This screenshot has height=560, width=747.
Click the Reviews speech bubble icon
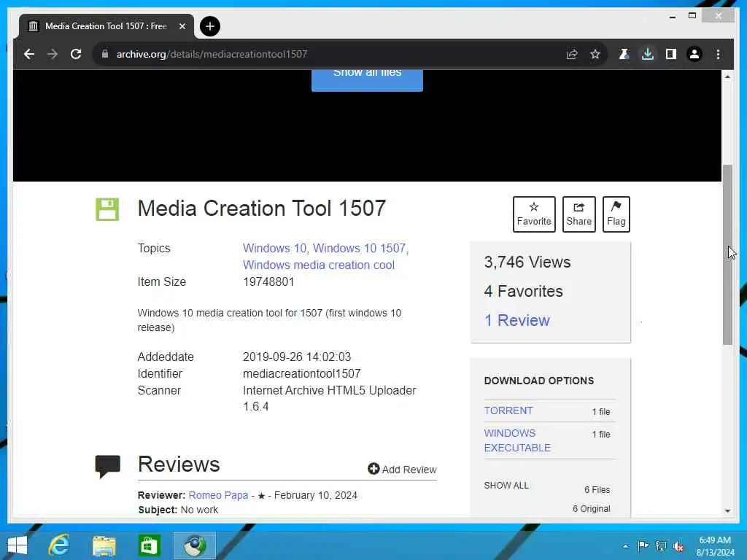click(108, 466)
